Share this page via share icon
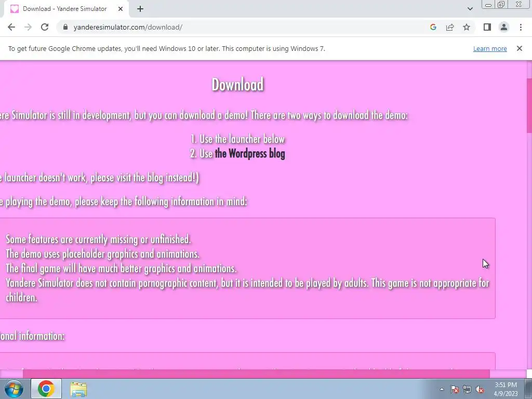 [x=450, y=27]
